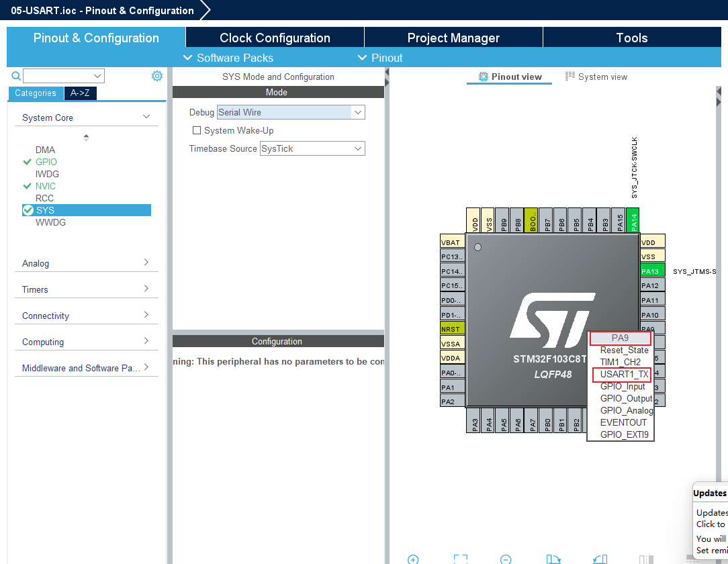Click the PA12 pin
The width and height of the screenshot is (728, 564).
[652, 285]
